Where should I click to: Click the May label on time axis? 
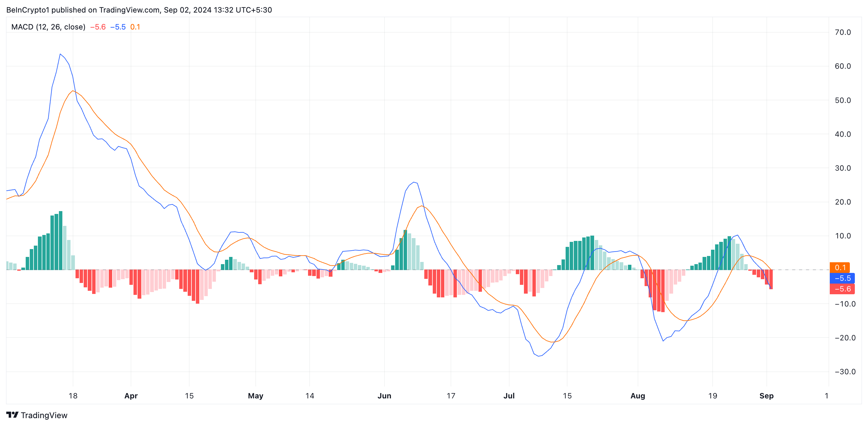[255, 396]
